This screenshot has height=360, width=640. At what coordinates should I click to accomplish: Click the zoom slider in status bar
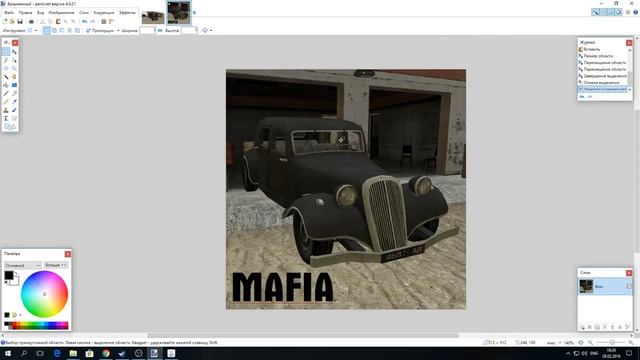pyautogui.click(x=612, y=342)
